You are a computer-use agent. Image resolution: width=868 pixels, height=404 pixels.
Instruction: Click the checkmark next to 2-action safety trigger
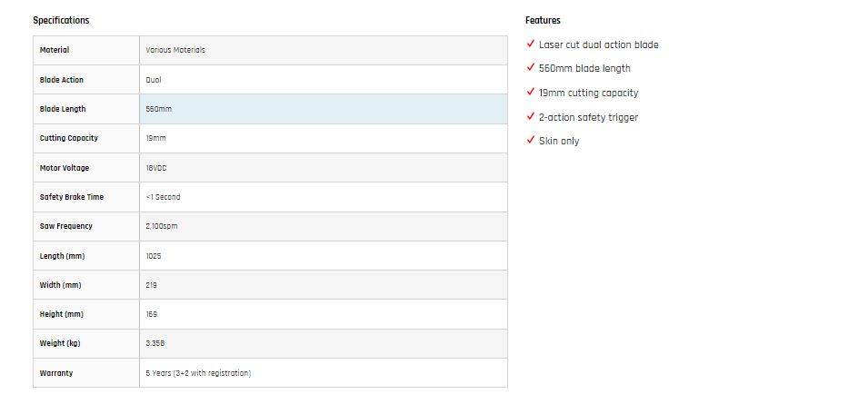click(x=530, y=116)
